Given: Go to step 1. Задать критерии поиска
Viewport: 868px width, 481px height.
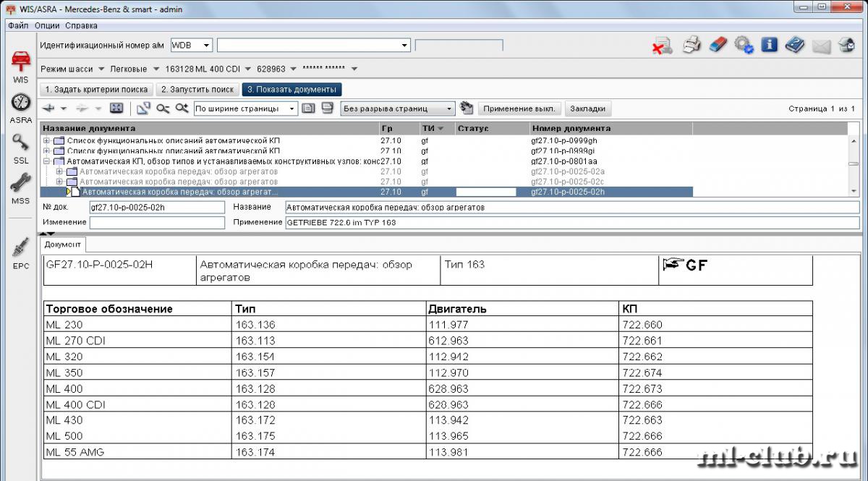Looking at the screenshot, I should click(x=95, y=90).
